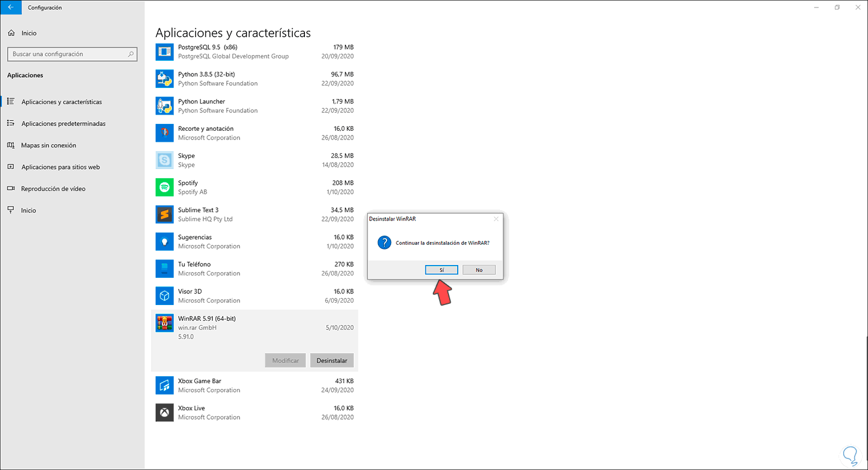Image resolution: width=868 pixels, height=470 pixels.
Task: Click the Sublime Text 3 icon
Action: pos(165,214)
